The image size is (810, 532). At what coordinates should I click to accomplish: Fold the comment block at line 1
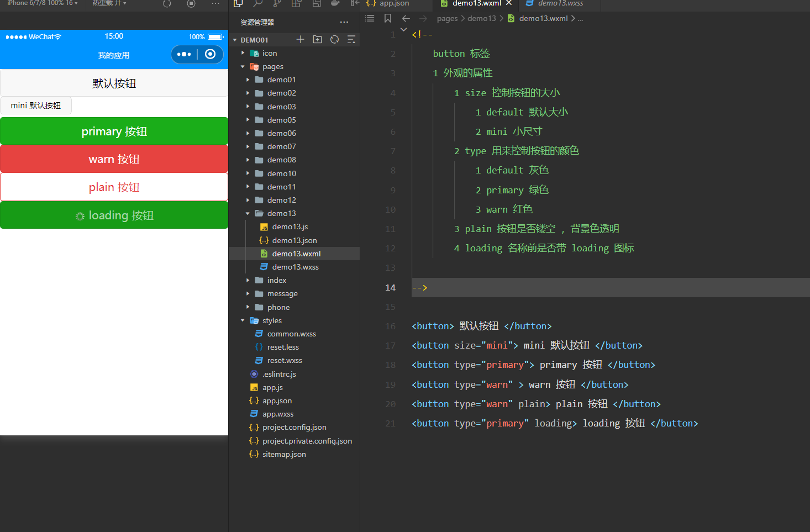pos(403,29)
